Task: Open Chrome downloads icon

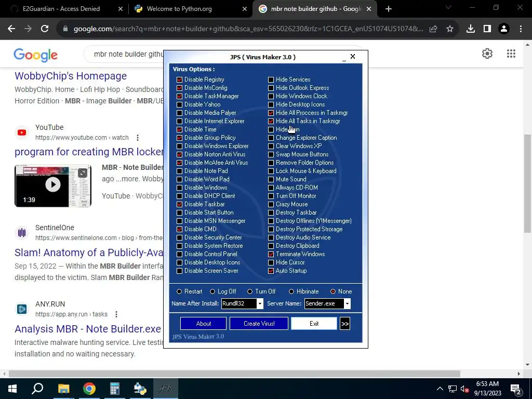Action: tap(471, 29)
